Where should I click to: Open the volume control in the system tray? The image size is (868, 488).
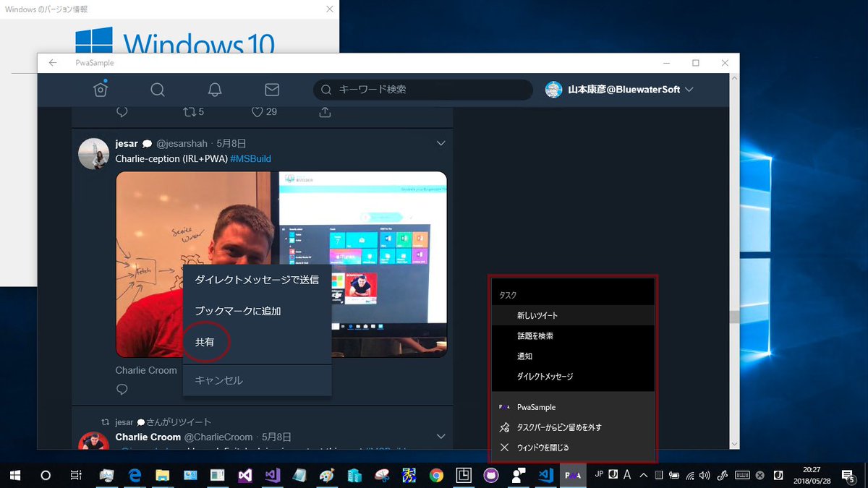click(x=704, y=475)
